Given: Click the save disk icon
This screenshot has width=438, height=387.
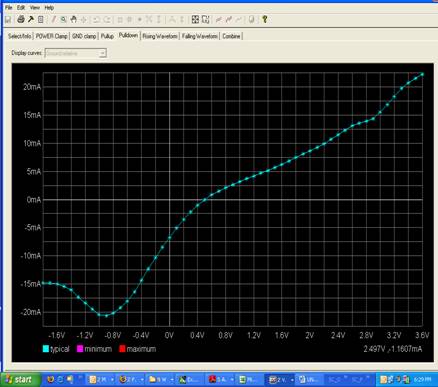Looking at the screenshot, I should (x=8, y=20).
